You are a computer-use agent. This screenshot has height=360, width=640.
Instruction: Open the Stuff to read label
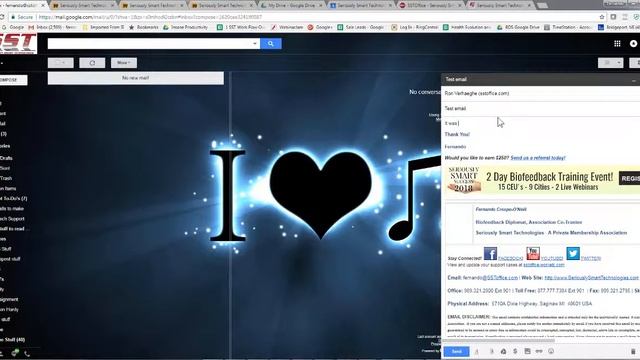click(13, 229)
